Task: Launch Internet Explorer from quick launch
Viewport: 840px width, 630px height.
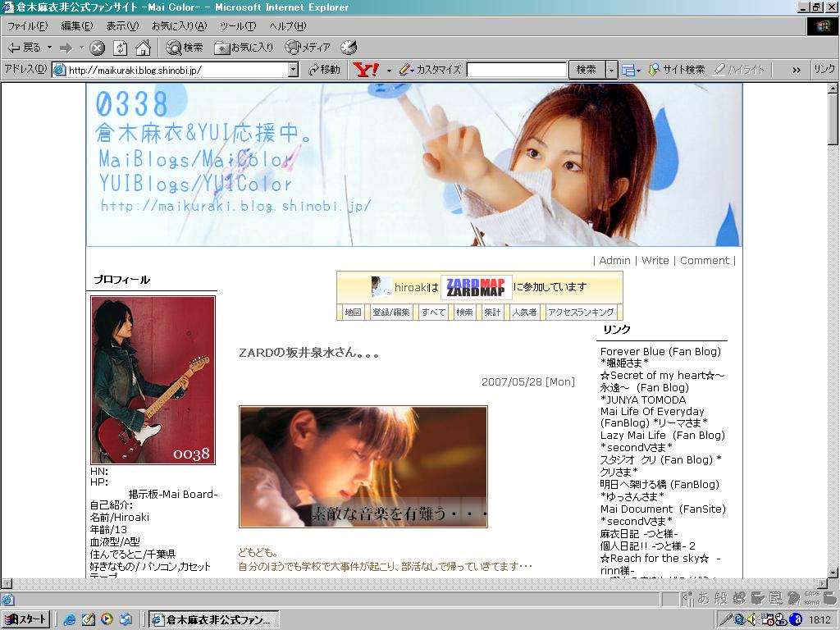Action: pyautogui.click(x=69, y=620)
